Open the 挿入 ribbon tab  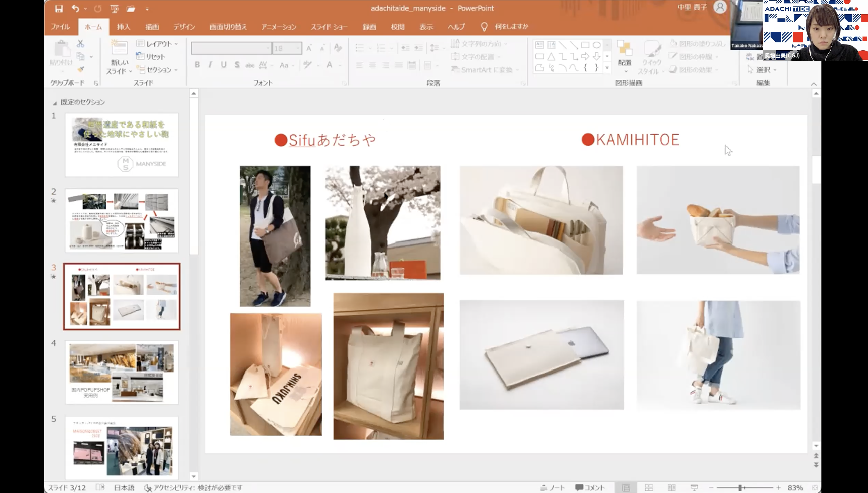pyautogui.click(x=124, y=27)
